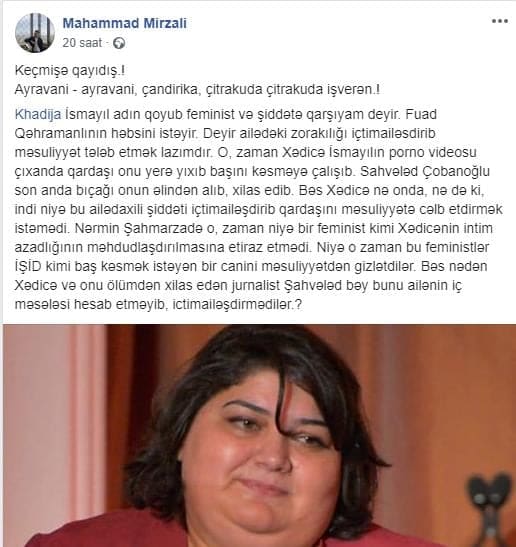516x547 pixels.
Task: Follow the tagged 'Khadija' profile link
Action: point(38,114)
